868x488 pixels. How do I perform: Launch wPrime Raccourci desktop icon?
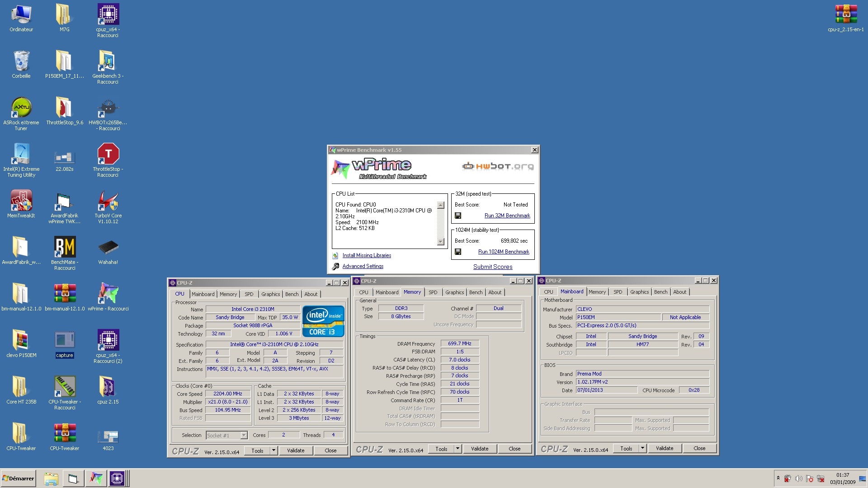coord(108,297)
